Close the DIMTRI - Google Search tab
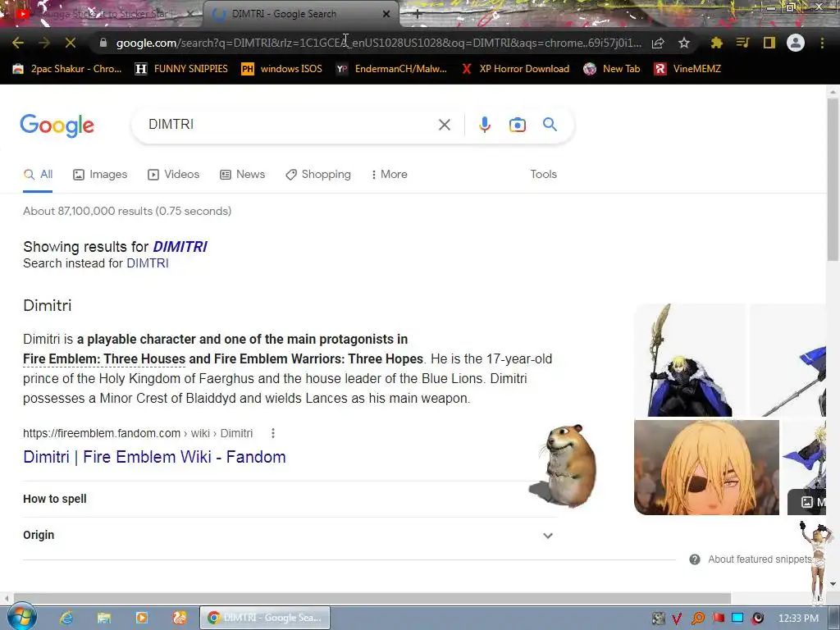 click(x=386, y=14)
